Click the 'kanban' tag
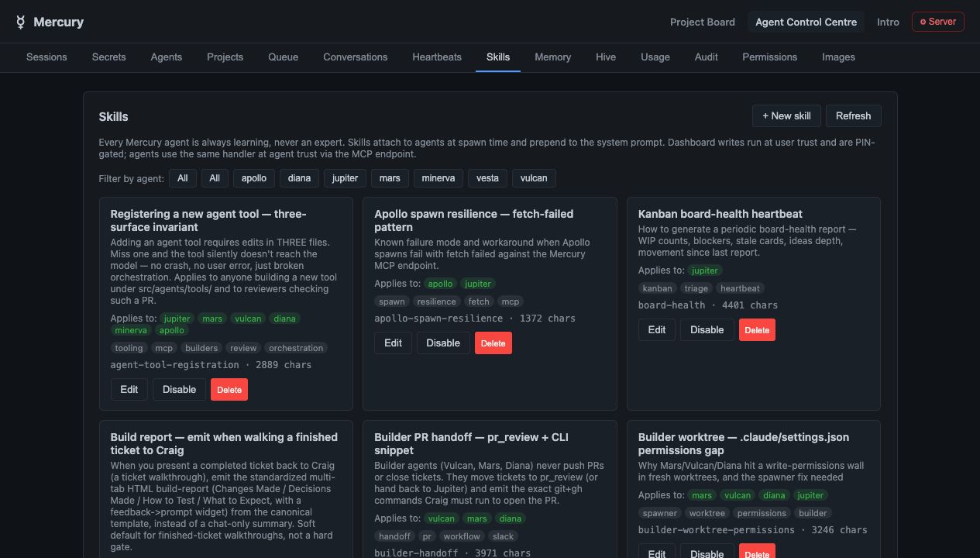 658,289
